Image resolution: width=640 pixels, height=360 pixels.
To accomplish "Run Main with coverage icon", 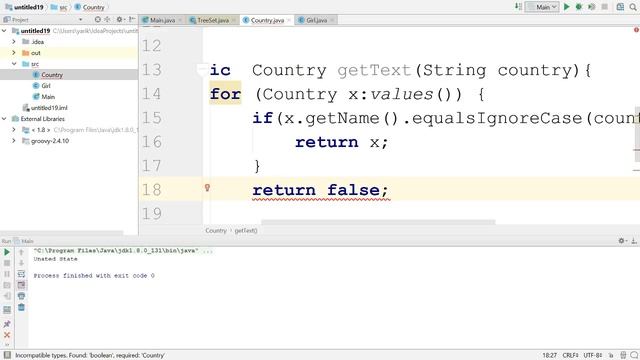I will (591, 7).
